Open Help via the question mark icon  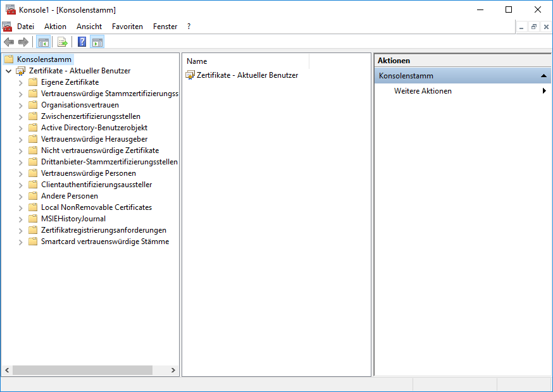(80, 42)
